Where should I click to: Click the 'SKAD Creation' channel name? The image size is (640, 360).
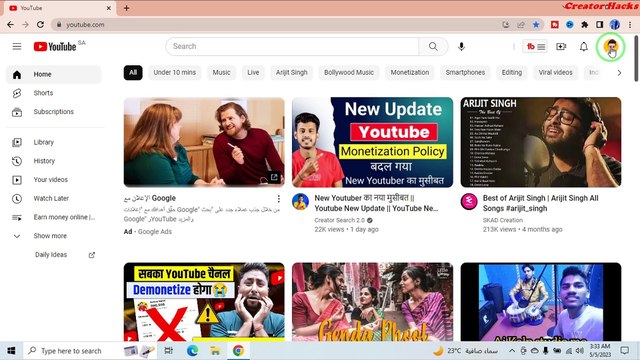502,220
